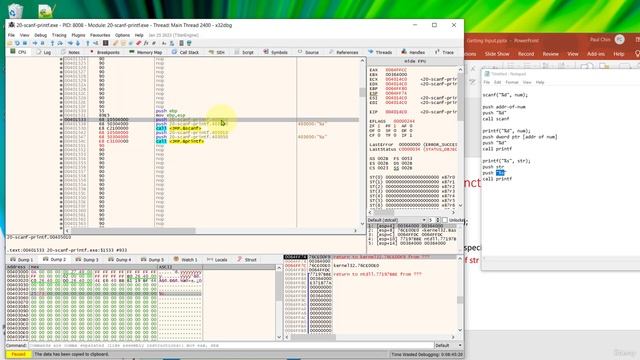Open a file with the toolbar Open icon

coord(9,43)
